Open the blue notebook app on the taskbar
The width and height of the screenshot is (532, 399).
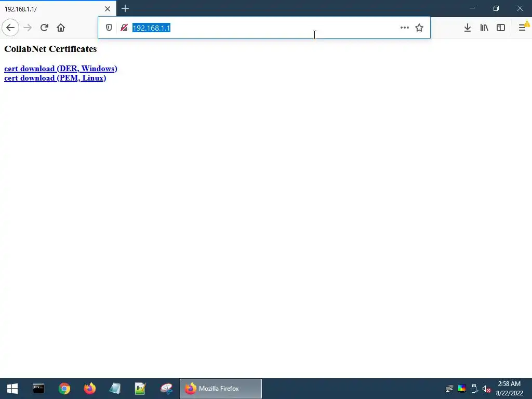(115, 389)
